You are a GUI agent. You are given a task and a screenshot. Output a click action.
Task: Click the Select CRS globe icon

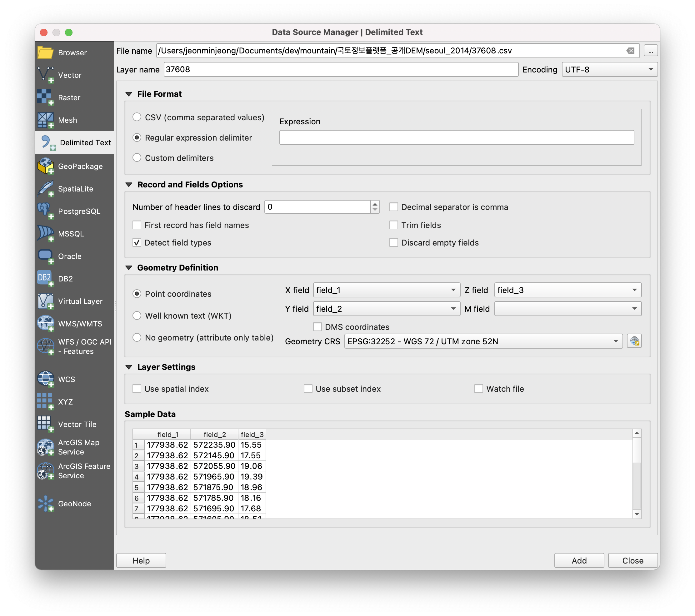(x=634, y=341)
